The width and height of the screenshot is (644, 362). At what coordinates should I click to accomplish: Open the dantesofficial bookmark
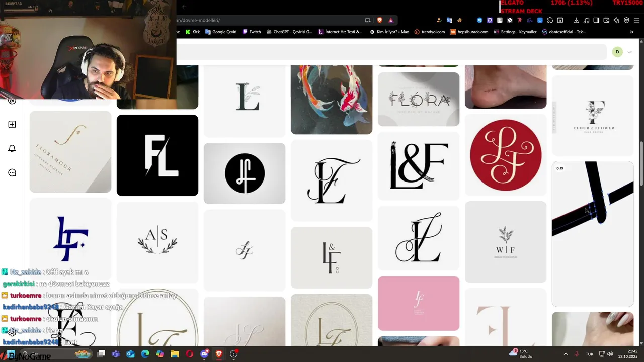(563, 32)
